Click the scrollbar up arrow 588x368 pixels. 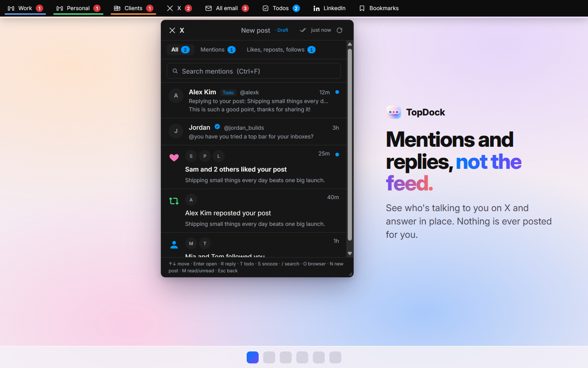point(350,44)
